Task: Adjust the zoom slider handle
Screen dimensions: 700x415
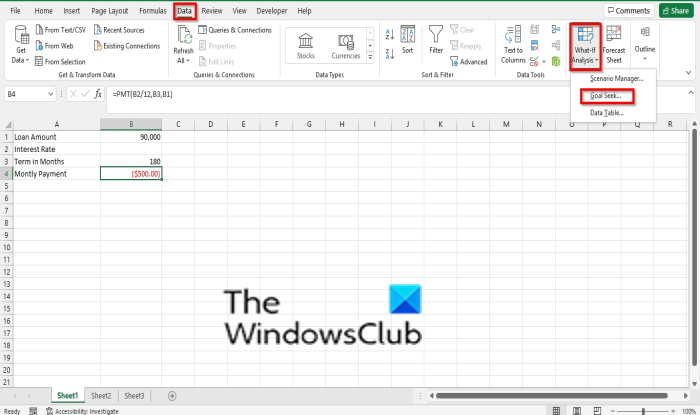Action: (x=643, y=411)
